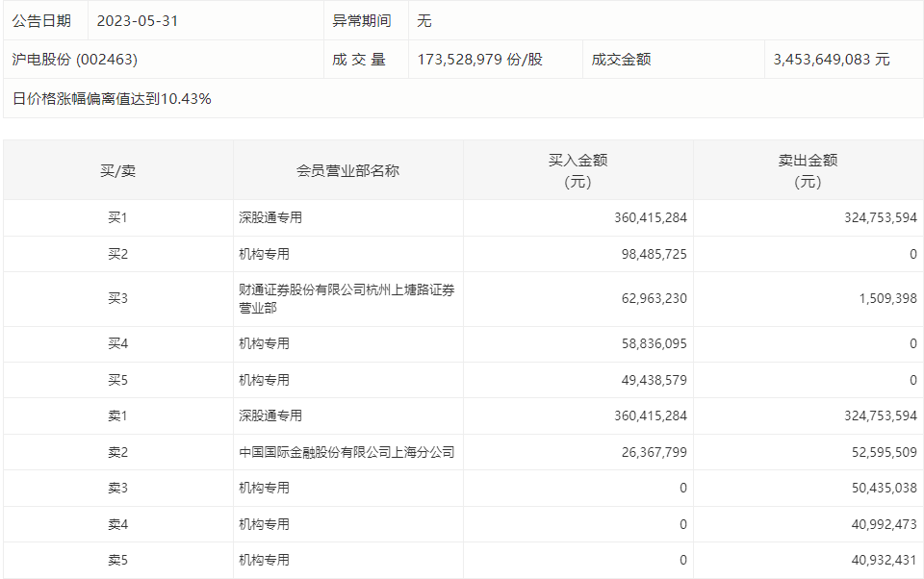Screen dimensions: 924x579
Task: Select turnover value 3,453,649,083 元
Action: (832, 60)
